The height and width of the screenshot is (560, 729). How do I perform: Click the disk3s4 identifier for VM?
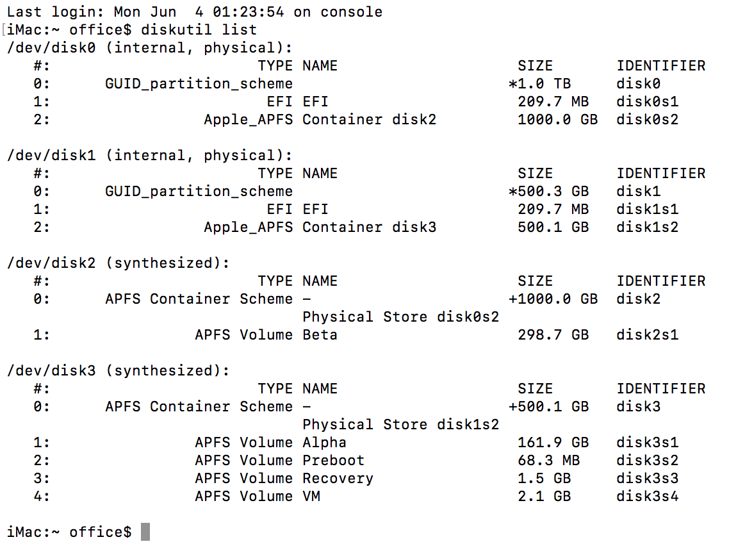click(647, 497)
